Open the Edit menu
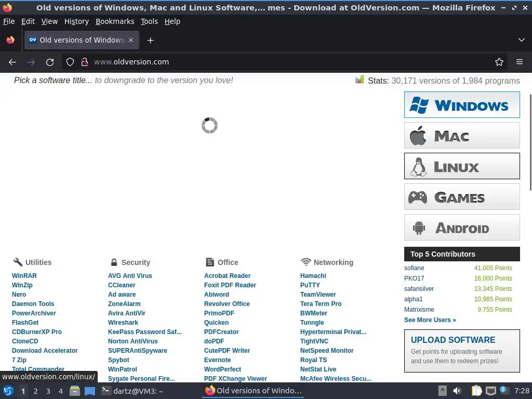Image resolution: width=532 pixels, height=399 pixels. 28,21
